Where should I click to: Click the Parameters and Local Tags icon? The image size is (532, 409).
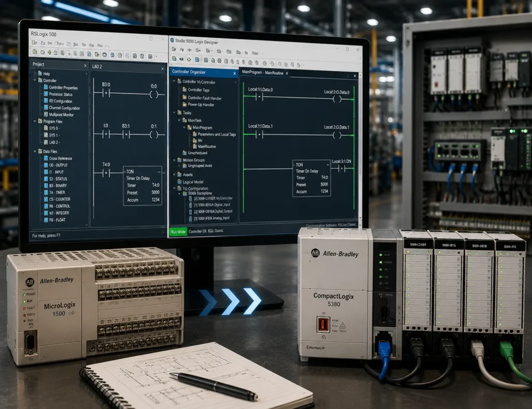[195, 134]
